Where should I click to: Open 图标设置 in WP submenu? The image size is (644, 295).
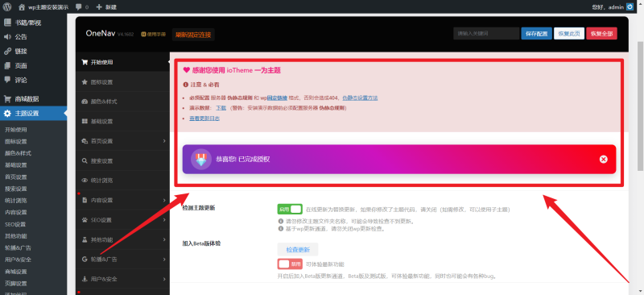coord(16,142)
